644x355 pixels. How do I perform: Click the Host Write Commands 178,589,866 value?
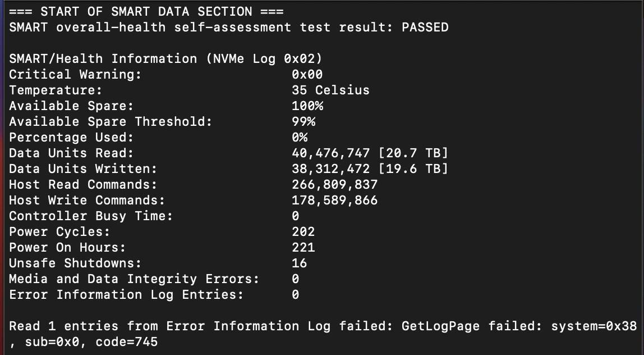tap(335, 200)
